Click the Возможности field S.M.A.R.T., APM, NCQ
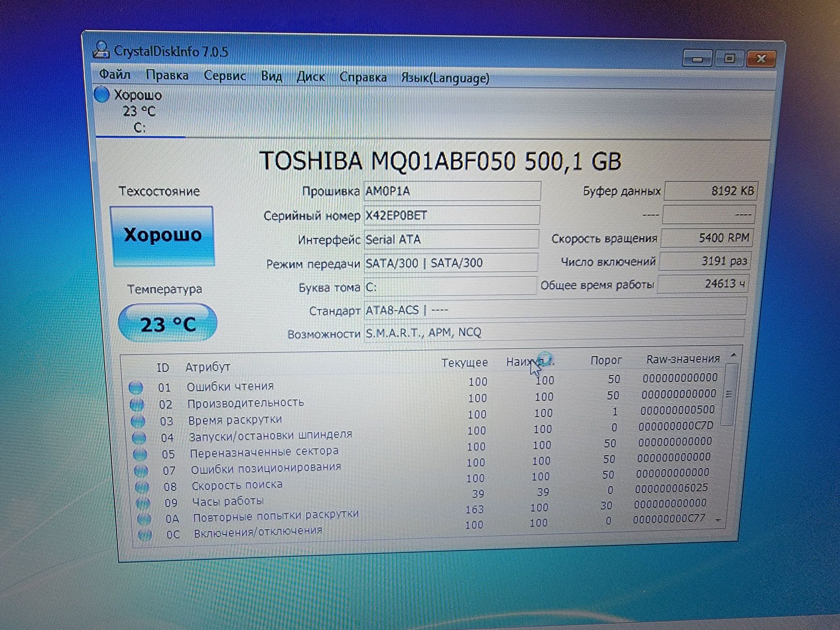 point(554,332)
